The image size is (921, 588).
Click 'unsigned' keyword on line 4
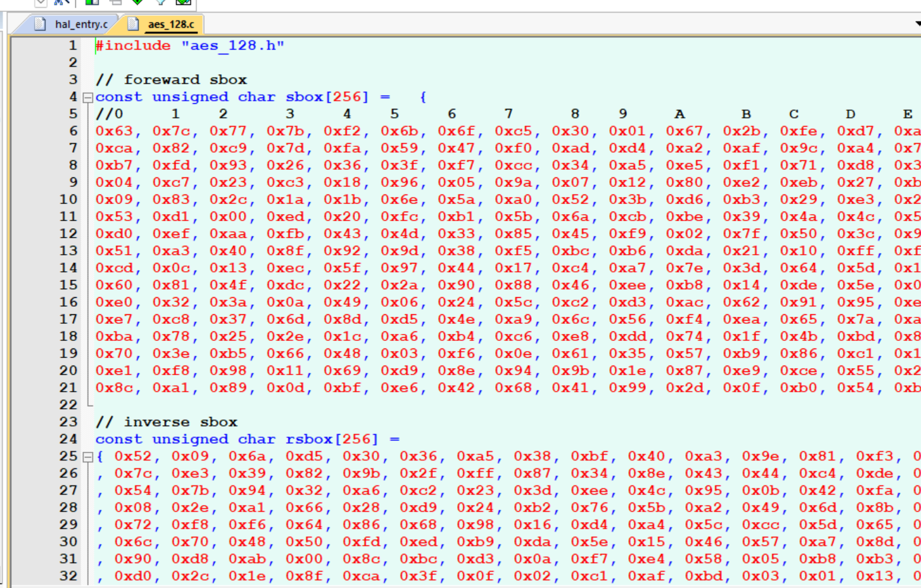click(190, 97)
